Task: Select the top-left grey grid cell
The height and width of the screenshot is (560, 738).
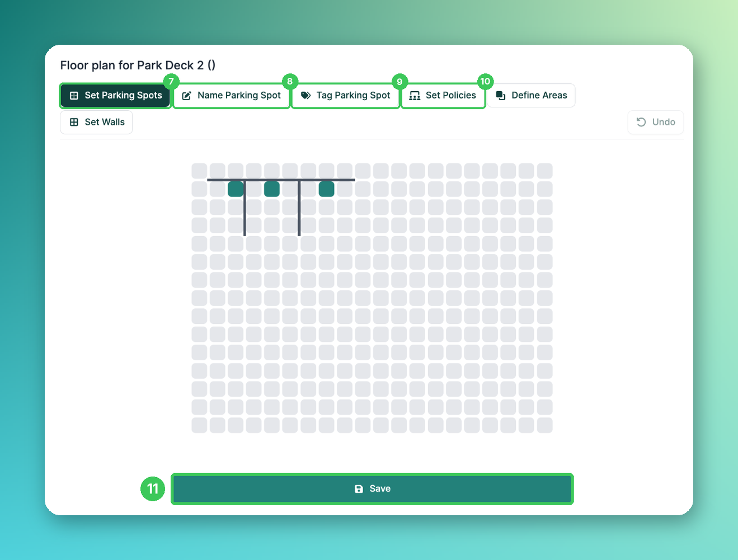Action: (199, 171)
